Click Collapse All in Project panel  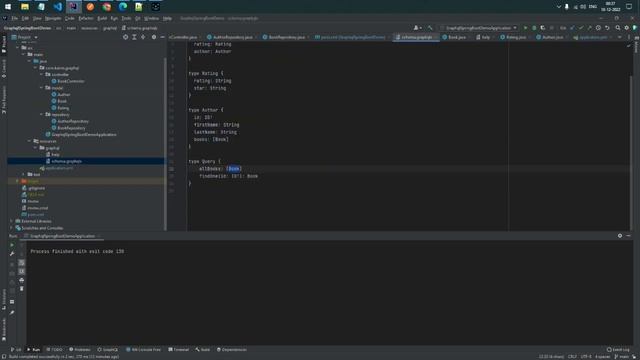coord(143,37)
